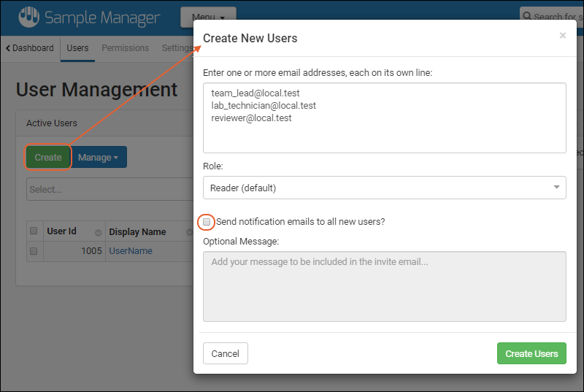Select the Users tab
This screenshot has height=392, width=584.
point(77,48)
